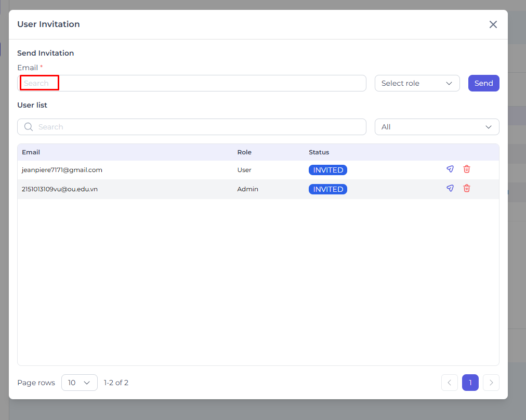Viewport: 526px width, 420px height.
Task: Click the 1-2 of 2 count text
Action: [x=116, y=383]
